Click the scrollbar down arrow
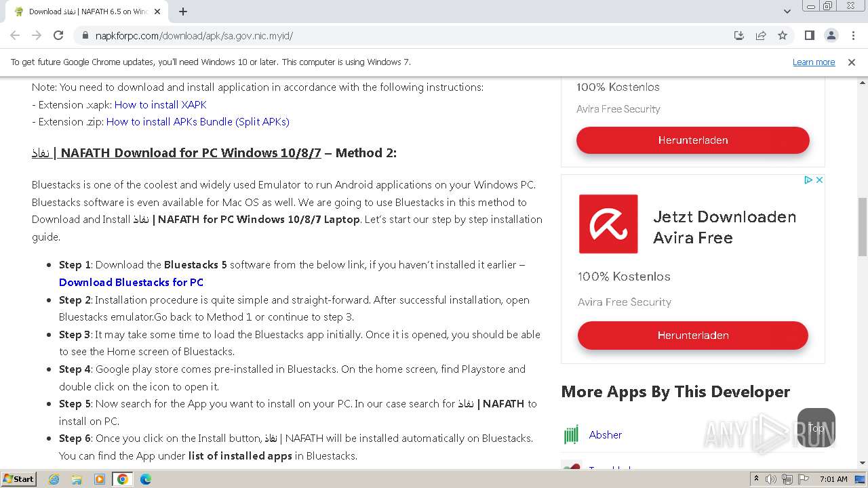868x488 pixels. pos(863,464)
